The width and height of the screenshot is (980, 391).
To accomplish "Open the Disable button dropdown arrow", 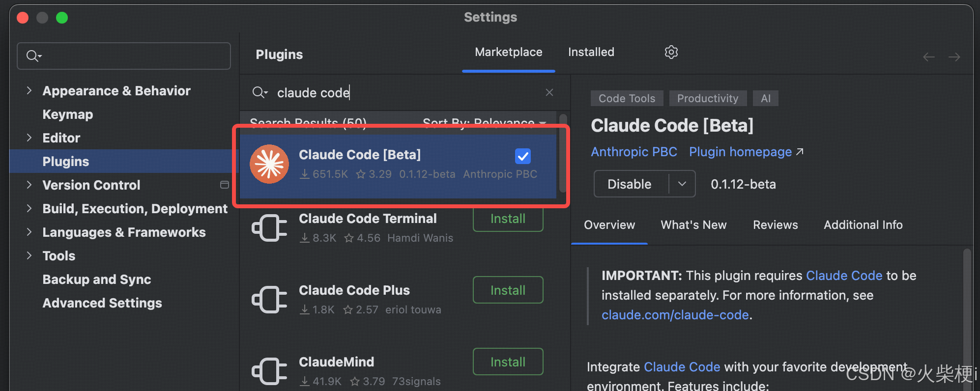I will (x=682, y=184).
